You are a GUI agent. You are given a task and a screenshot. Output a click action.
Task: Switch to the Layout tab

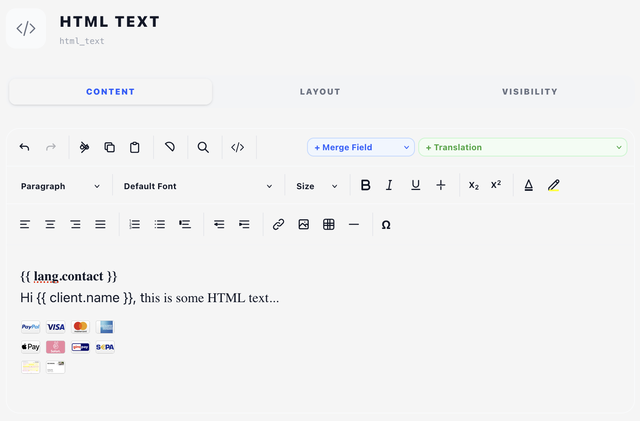(x=320, y=92)
